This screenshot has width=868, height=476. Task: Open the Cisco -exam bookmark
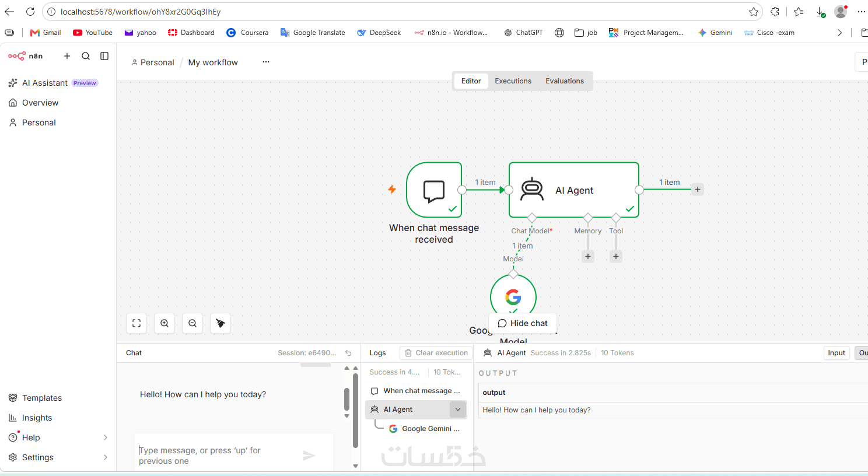(x=769, y=33)
